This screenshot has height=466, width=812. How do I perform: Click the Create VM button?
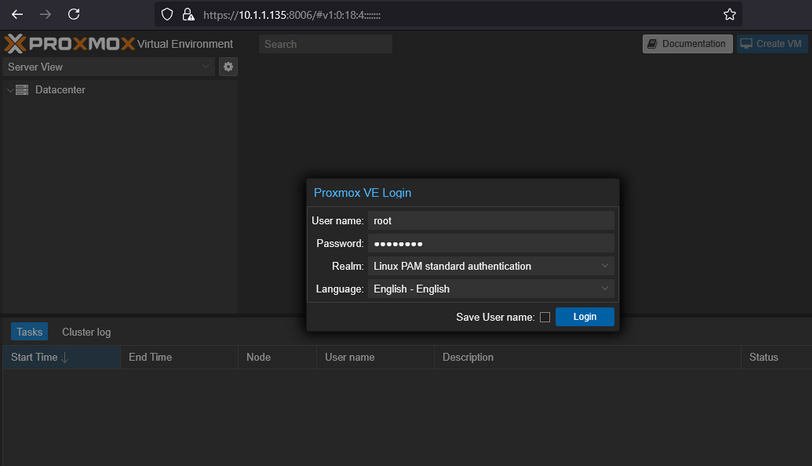[772, 44]
